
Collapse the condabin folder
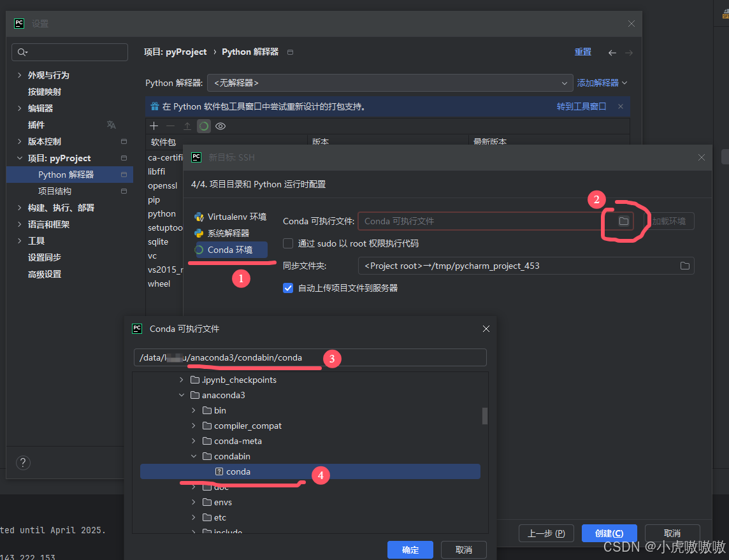coord(194,456)
